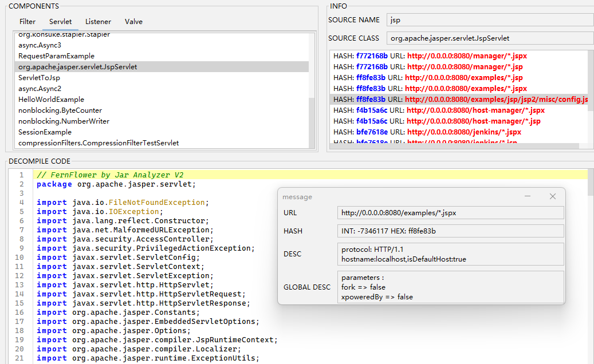Click the SOURCE NAME field containing jsp
The width and height of the screenshot is (594, 364).
coord(490,20)
